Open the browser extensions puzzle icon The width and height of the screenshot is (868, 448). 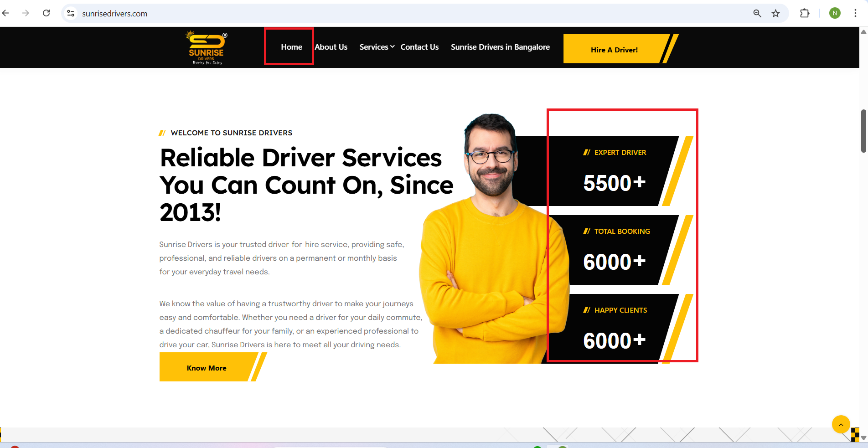pyautogui.click(x=805, y=13)
